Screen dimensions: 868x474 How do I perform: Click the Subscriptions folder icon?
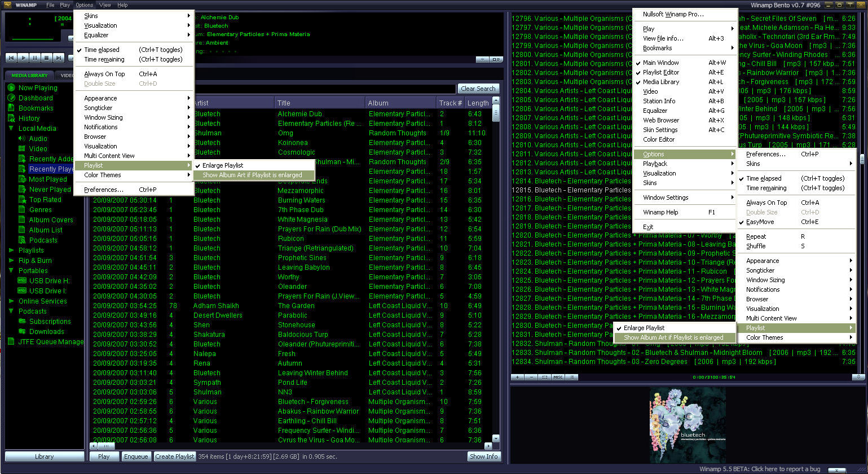click(22, 322)
